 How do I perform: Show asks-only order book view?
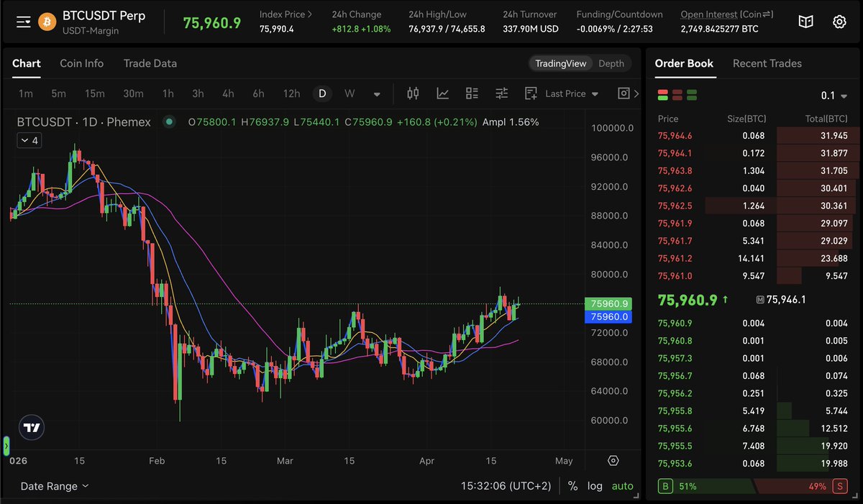tap(677, 95)
